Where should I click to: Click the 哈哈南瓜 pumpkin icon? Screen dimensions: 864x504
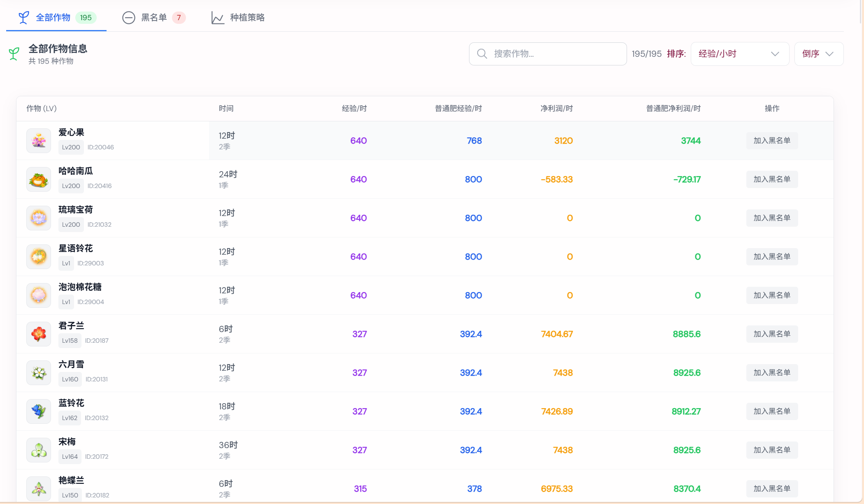[x=39, y=179]
